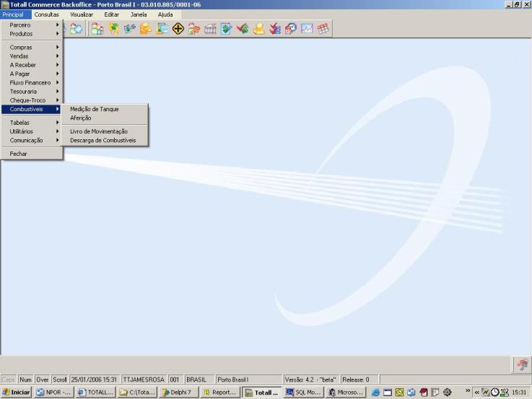Click the highlighted Combustíveis menu item
The width and height of the screenshot is (532, 399).
point(32,109)
